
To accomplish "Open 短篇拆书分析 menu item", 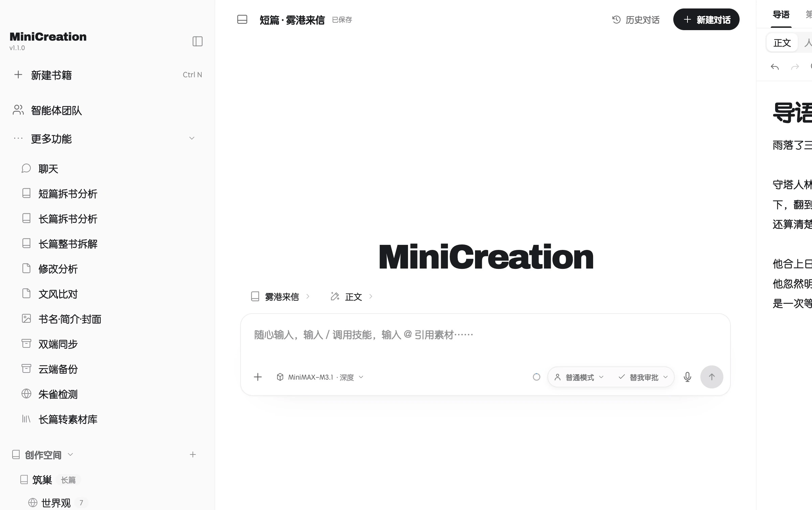I will 68,193.
